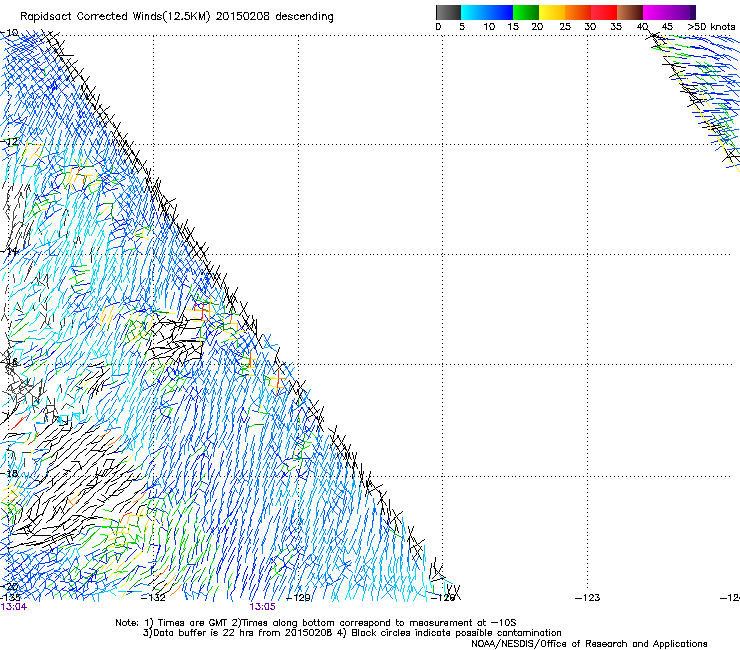The image size is (740, 650).
Task: Click the gray 0-5 knots color swatch
Action: 448,12
